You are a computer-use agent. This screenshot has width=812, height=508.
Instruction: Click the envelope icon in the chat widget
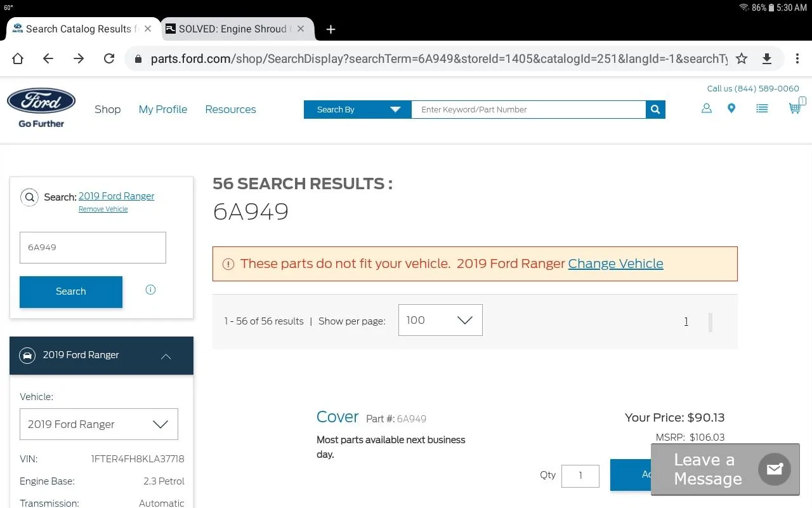coord(775,469)
